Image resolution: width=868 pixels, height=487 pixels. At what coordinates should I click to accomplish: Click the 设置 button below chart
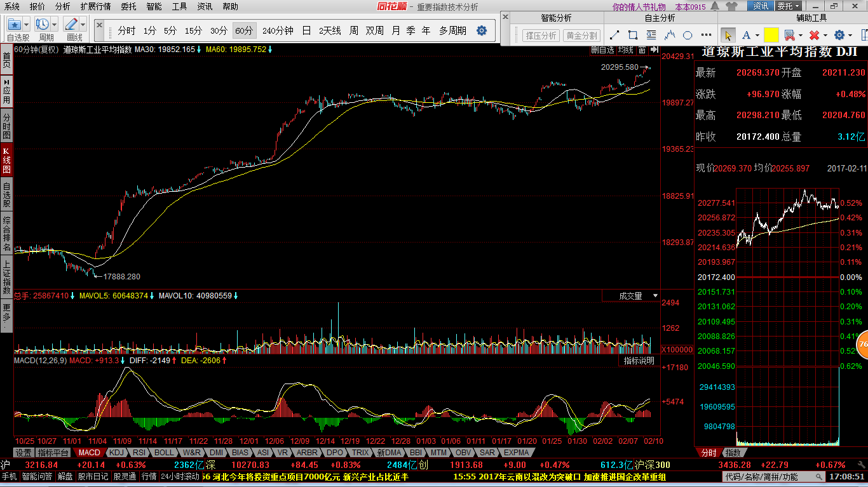click(x=24, y=453)
